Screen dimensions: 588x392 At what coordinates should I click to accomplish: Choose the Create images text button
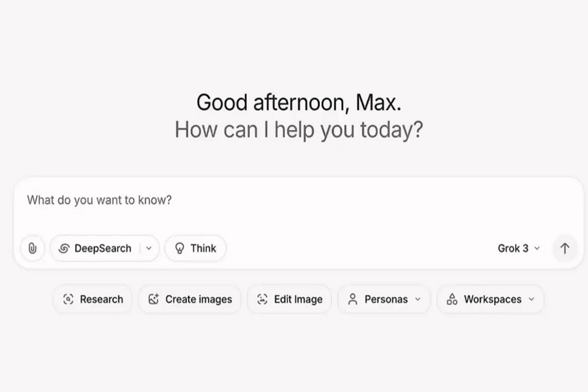click(198, 299)
